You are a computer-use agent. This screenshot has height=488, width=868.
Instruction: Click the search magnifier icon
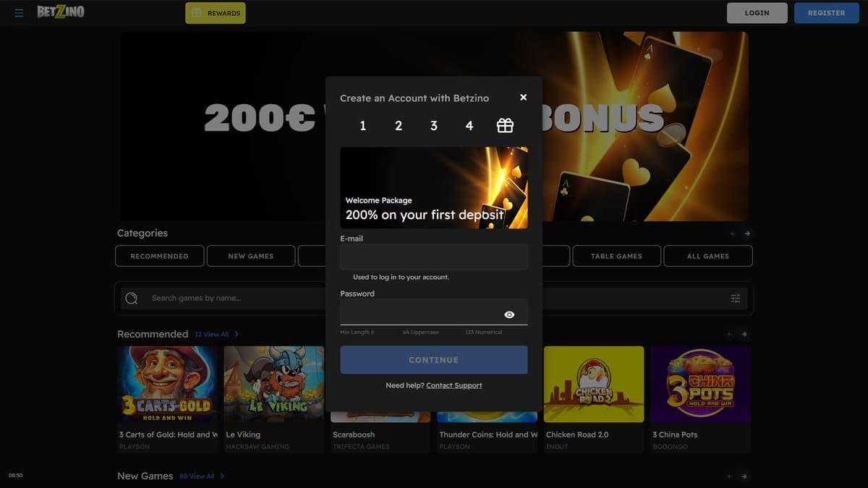point(132,298)
